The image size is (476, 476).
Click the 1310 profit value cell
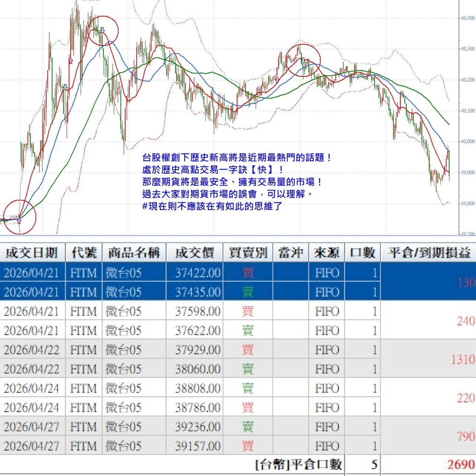point(462,359)
